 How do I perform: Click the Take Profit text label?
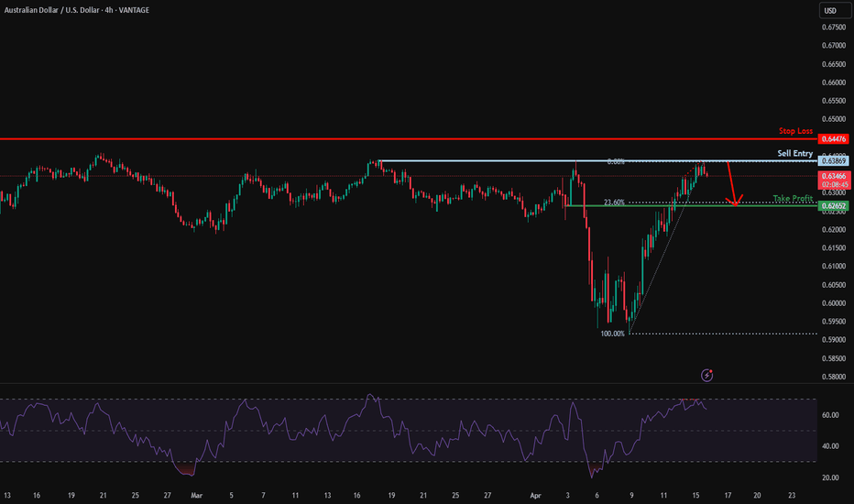pos(793,198)
